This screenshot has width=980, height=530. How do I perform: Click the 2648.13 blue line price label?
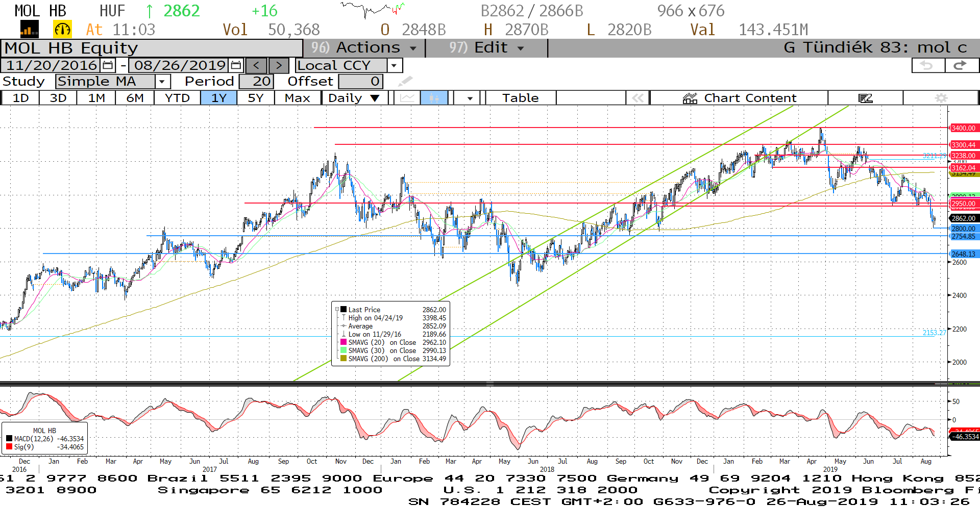pos(964,254)
